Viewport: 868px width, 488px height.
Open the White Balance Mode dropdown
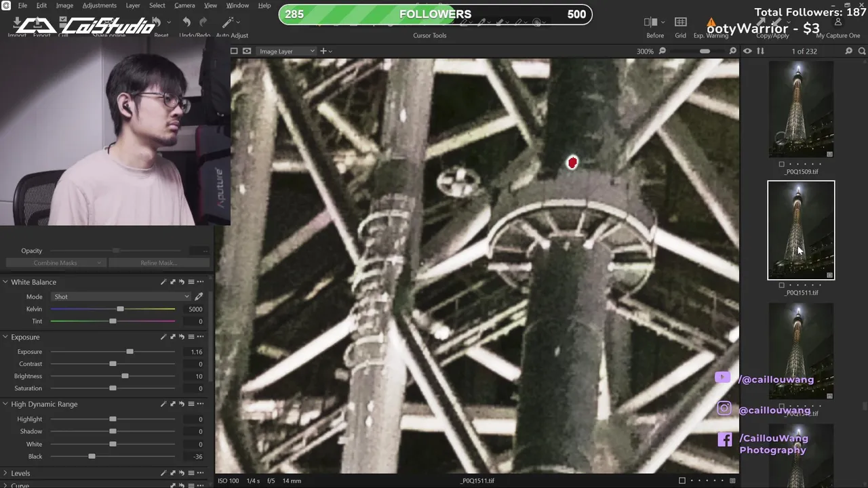pos(121,296)
